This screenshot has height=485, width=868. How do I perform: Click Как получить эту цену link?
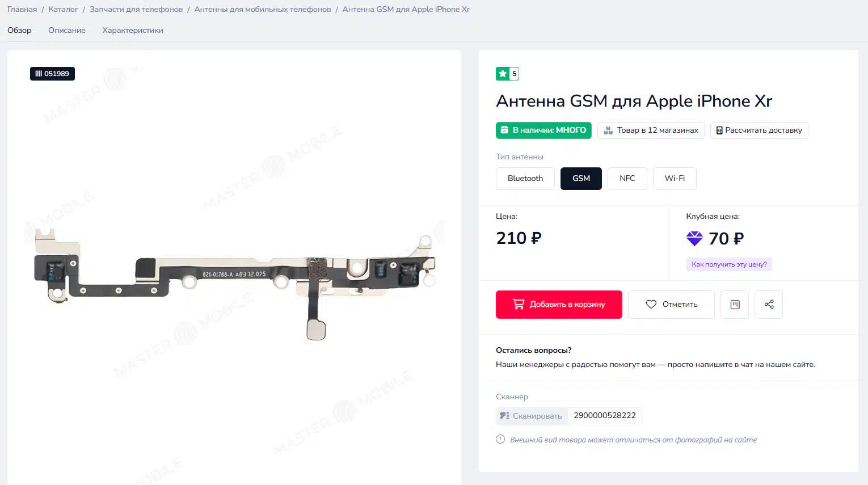point(729,264)
